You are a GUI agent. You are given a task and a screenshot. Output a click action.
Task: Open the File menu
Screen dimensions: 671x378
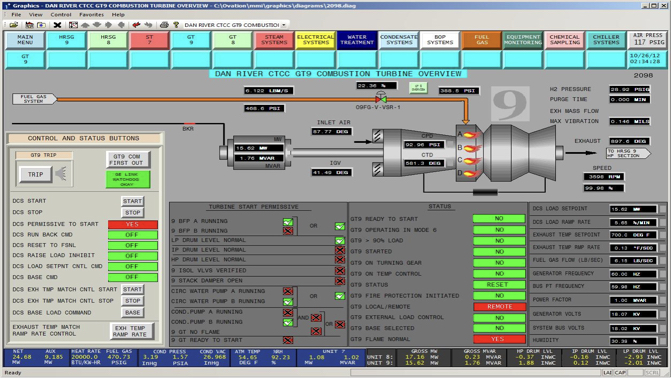pos(16,15)
